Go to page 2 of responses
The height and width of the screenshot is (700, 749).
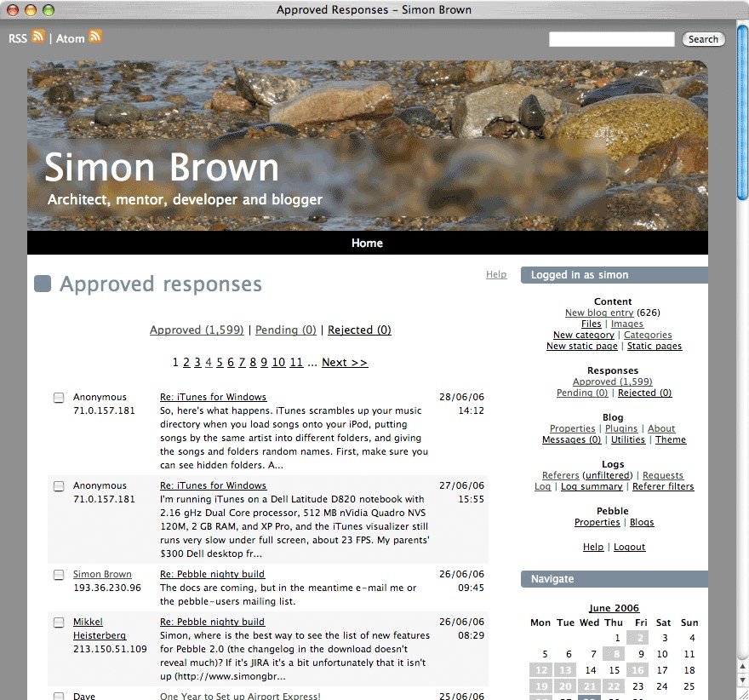point(186,362)
